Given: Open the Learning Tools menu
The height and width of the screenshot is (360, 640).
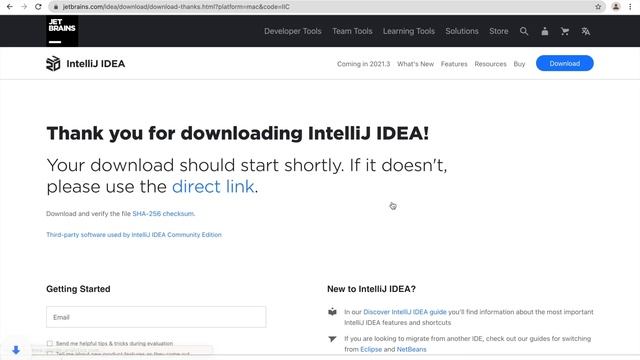Looking at the screenshot, I should 409,31.
